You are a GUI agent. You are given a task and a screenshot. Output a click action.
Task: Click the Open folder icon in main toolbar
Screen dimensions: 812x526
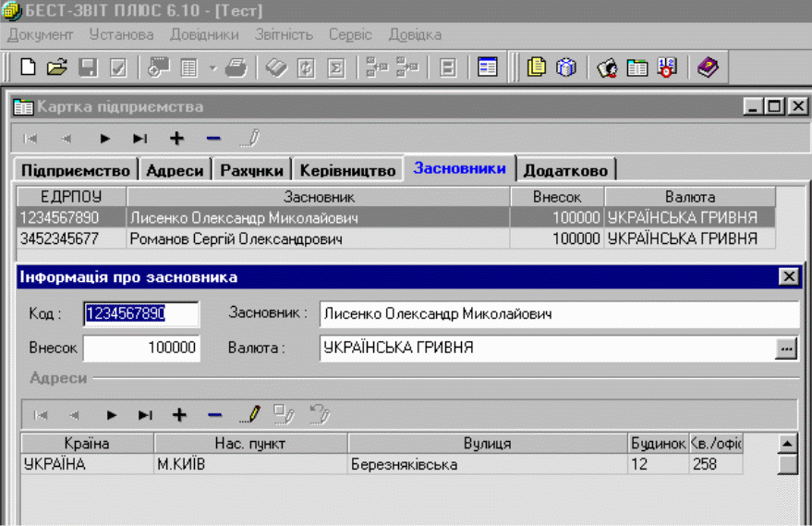coord(57,67)
